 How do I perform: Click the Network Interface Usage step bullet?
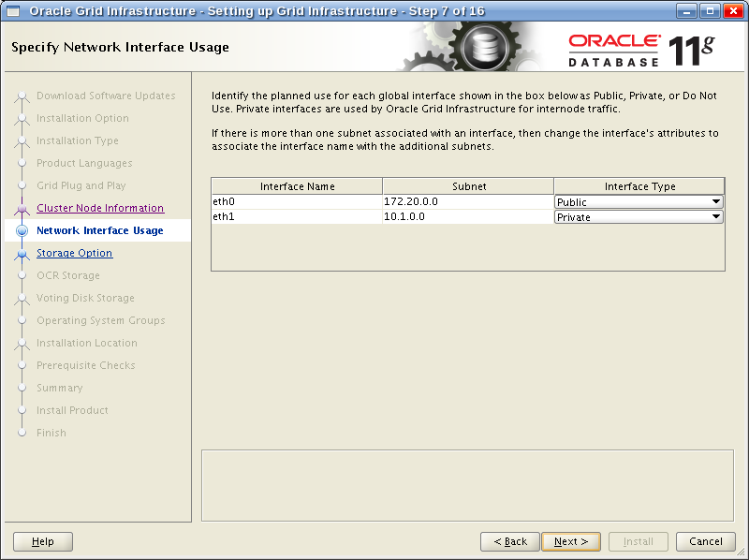click(x=22, y=231)
